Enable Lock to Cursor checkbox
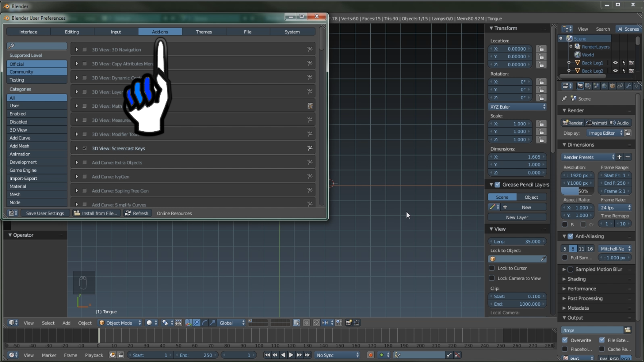The image size is (644, 362). coord(492,268)
